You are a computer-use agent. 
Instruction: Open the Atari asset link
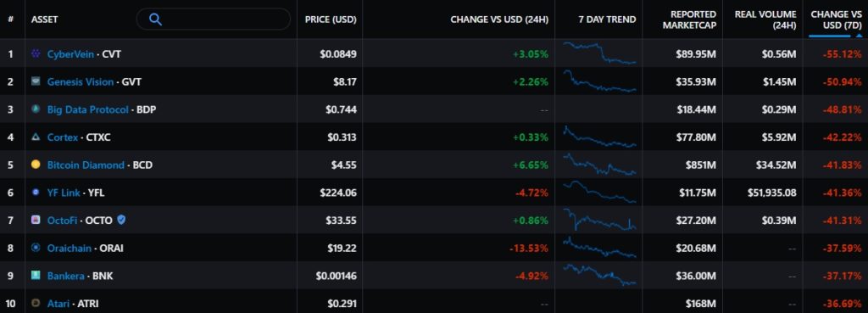coord(58,304)
